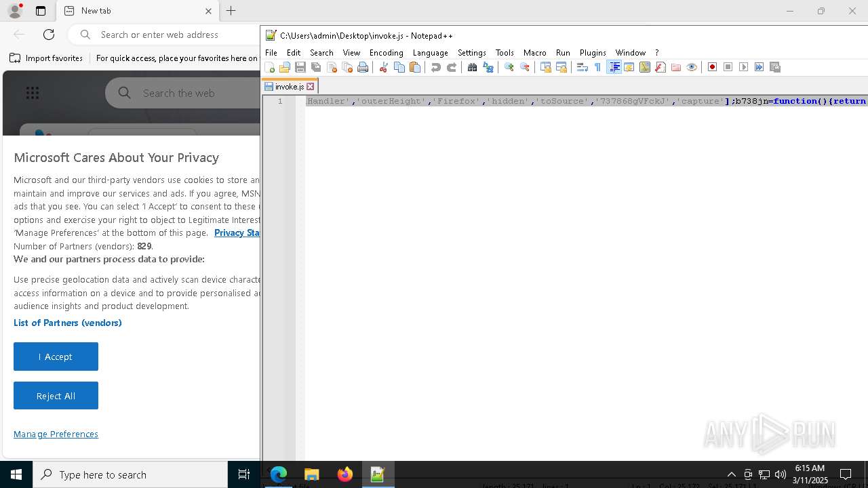
Task: Click Run Macro Multiple Times icon
Action: tap(759, 67)
